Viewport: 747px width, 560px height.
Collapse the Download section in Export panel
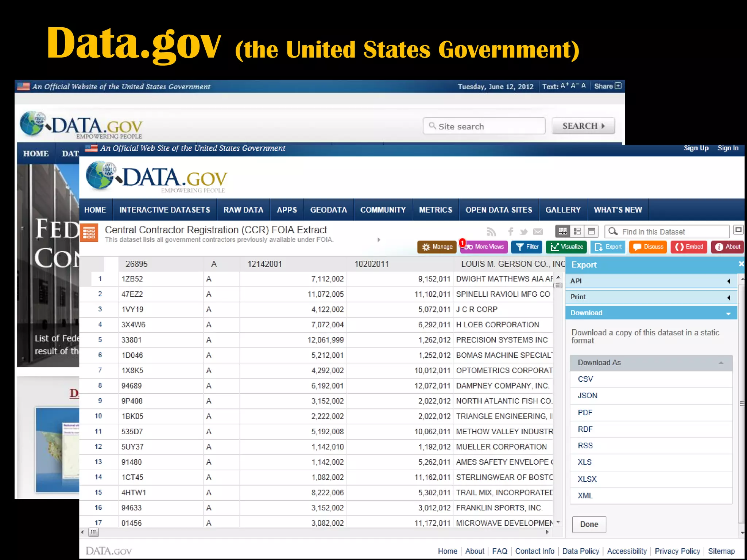click(651, 313)
